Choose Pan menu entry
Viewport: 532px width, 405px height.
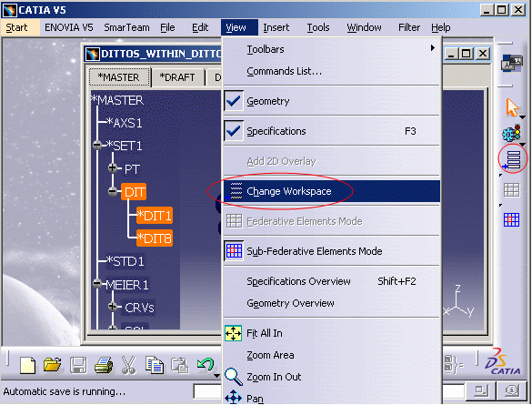coord(332,397)
